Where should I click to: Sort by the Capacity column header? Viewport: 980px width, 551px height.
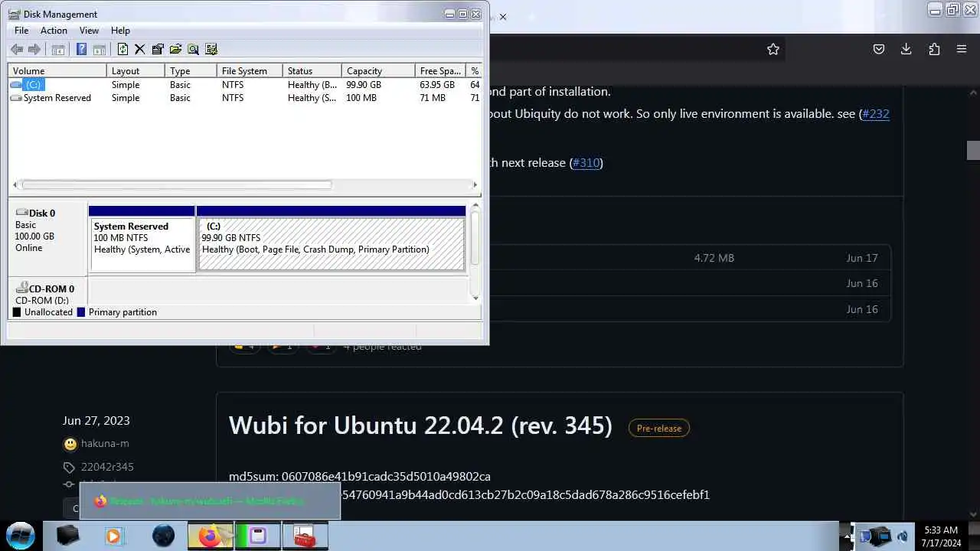tap(378, 70)
